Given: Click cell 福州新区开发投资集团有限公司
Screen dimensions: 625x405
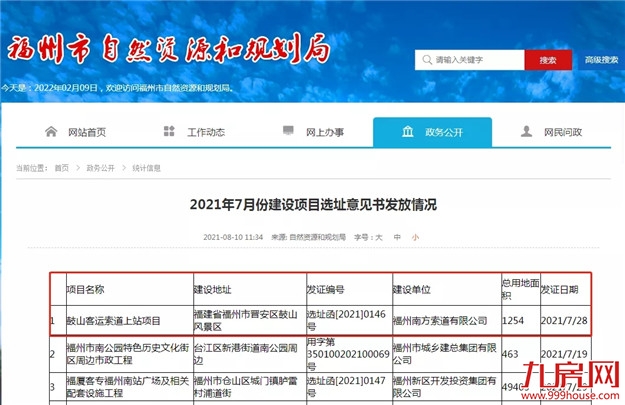Looking at the screenshot, I should 445,387.
